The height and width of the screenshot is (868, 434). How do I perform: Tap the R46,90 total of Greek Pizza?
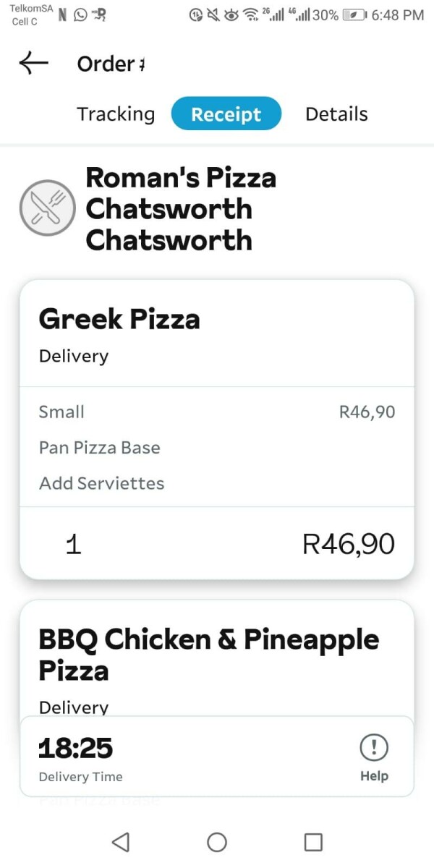point(349,543)
